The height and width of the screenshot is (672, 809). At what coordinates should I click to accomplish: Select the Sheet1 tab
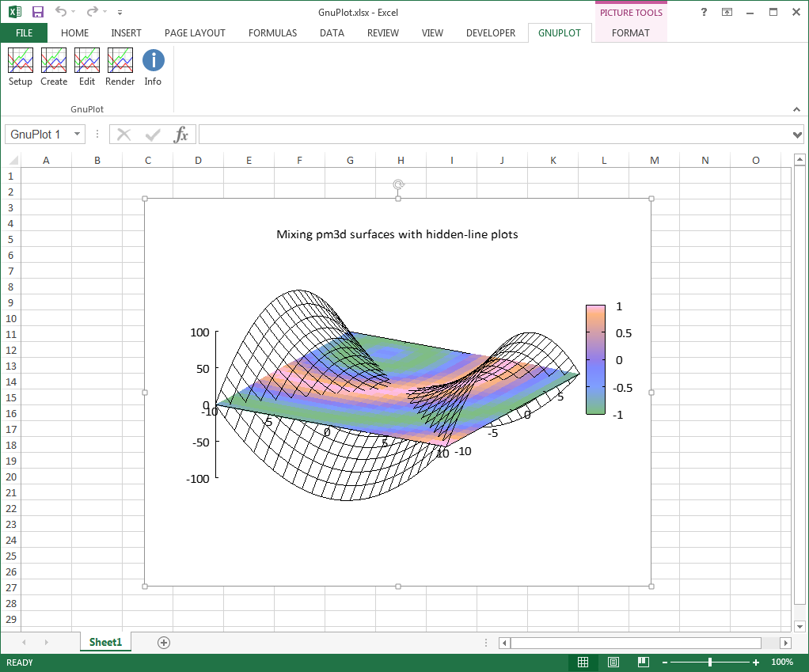point(105,642)
